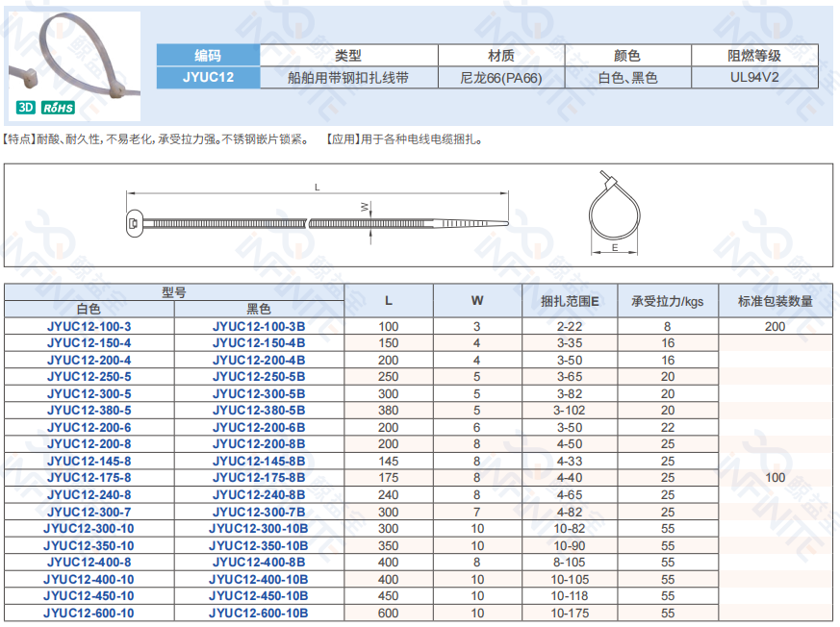Click the 标准包装数量 column header

pyautogui.click(x=776, y=301)
